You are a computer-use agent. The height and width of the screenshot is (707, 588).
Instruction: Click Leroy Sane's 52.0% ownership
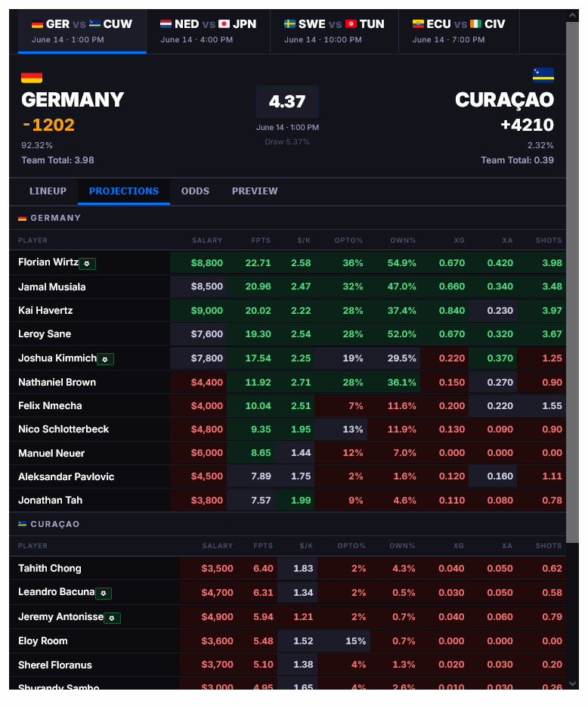pyautogui.click(x=402, y=334)
